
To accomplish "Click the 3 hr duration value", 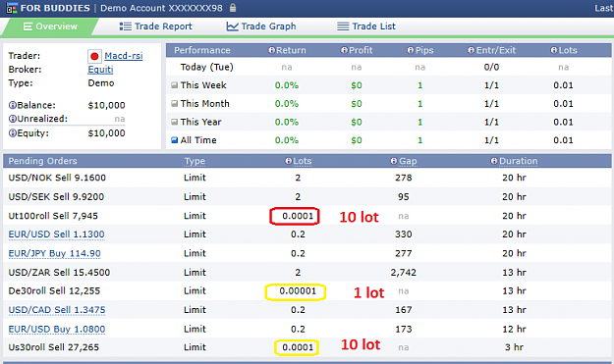I will coord(514,347).
